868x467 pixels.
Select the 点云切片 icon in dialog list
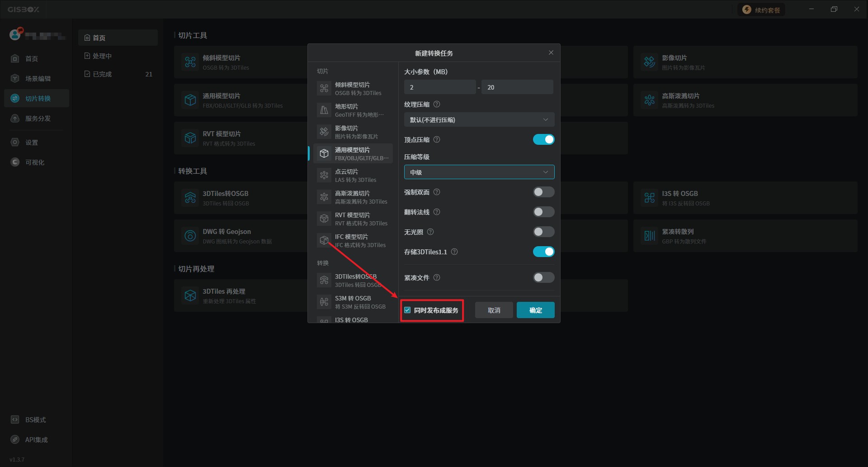(x=324, y=175)
